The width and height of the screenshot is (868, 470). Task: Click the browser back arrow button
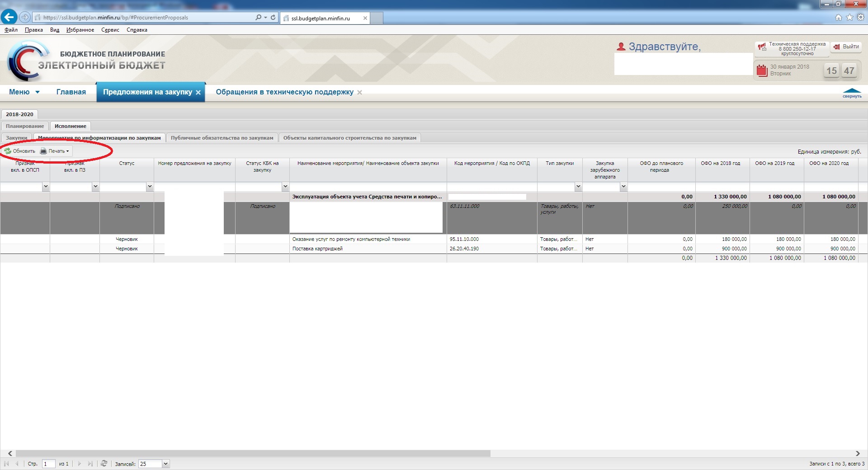click(9, 17)
